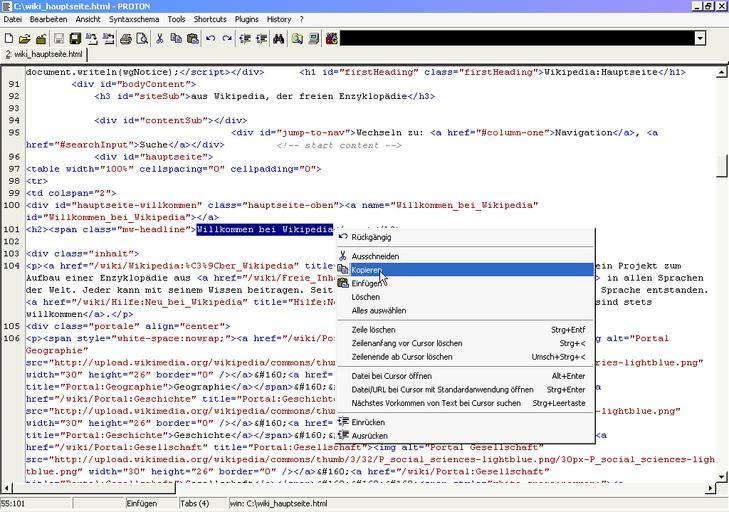Select Datei/URL bei Cursor mit Standardanwendung öffnen
Image resolution: width=729 pixels, height=512 pixels.
click(x=466, y=390)
